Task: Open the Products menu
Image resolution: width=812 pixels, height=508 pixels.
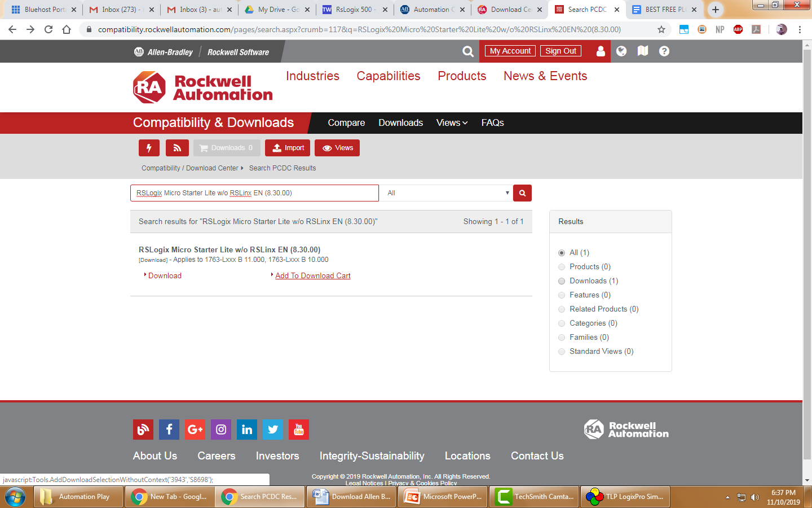Action: click(x=462, y=76)
